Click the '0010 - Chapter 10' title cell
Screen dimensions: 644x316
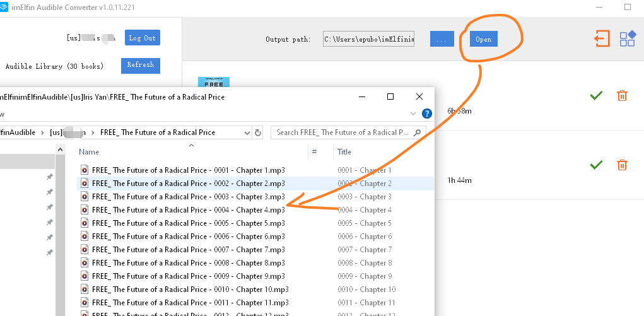pos(366,290)
